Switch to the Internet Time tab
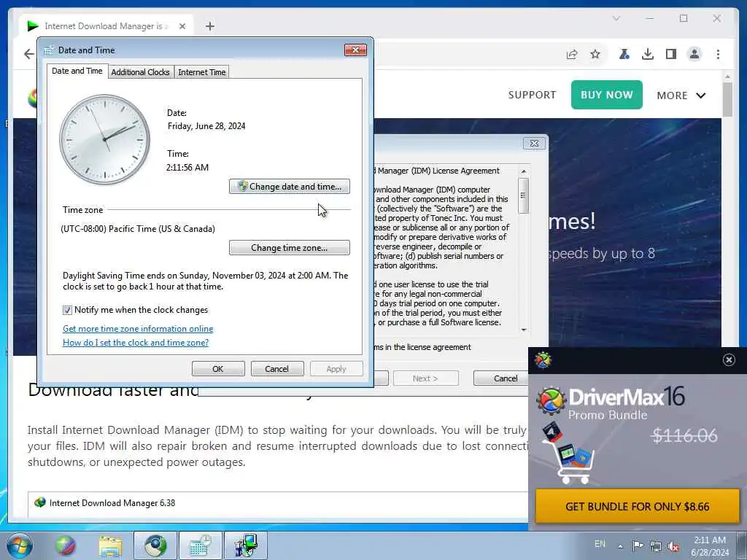The height and width of the screenshot is (560, 747). (x=201, y=72)
